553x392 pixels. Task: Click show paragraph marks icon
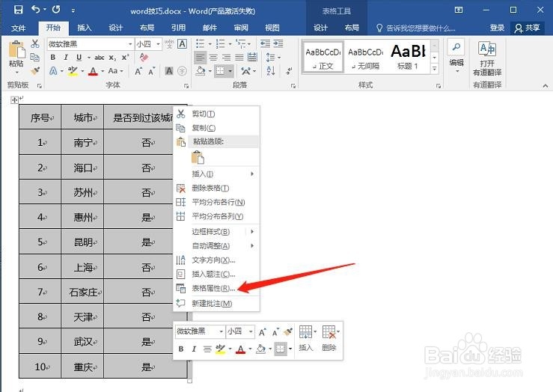289,71
